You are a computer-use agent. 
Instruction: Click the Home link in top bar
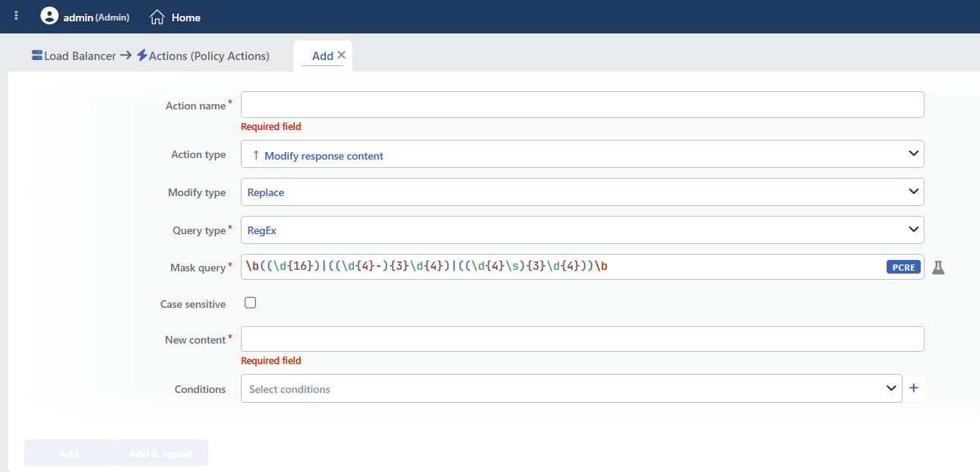(186, 17)
